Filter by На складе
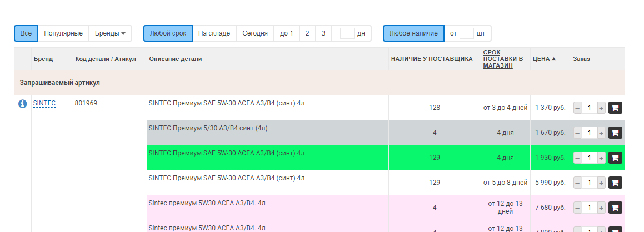The width and height of the screenshot is (644, 232). click(x=214, y=33)
